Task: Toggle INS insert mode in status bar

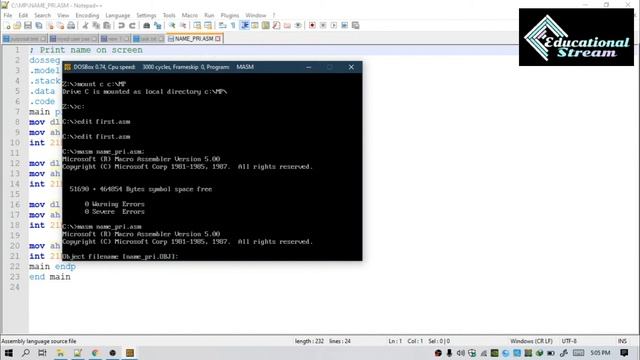Action: pyautogui.click(x=622, y=341)
